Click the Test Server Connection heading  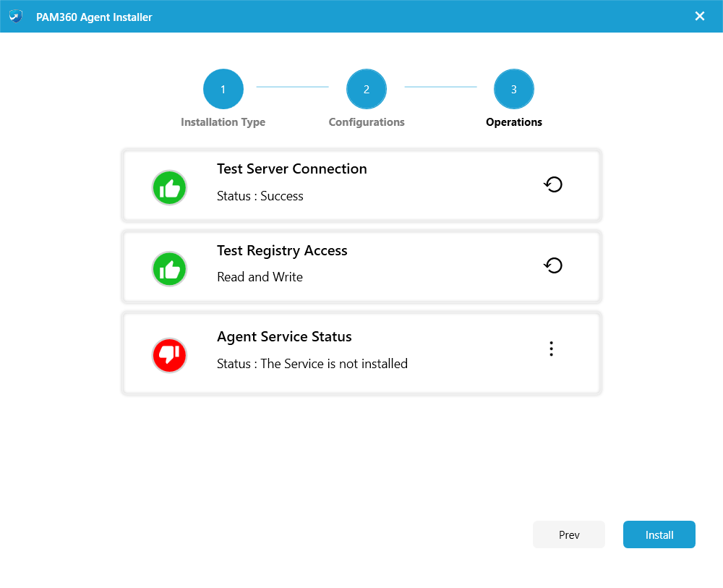tap(292, 169)
